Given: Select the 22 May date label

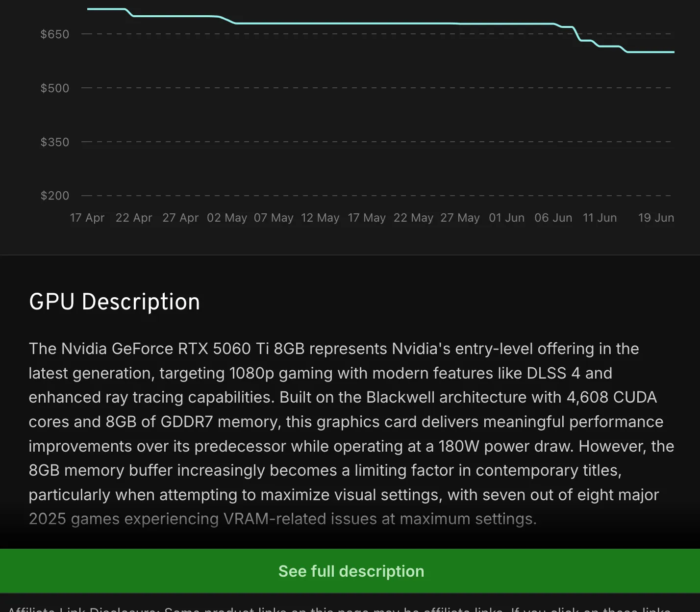Looking at the screenshot, I should pos(413,218).
